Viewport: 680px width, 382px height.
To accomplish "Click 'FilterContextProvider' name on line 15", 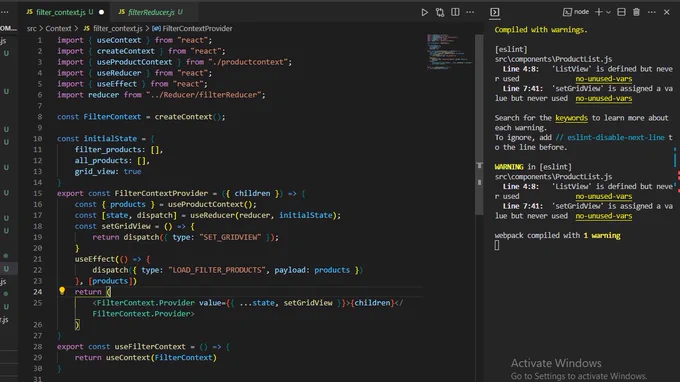I will 161,193.
